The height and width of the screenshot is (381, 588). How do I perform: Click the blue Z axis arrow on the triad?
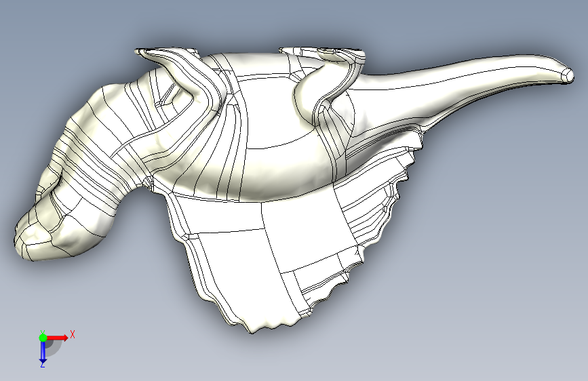pyautogui.click(x=43, y=352)
